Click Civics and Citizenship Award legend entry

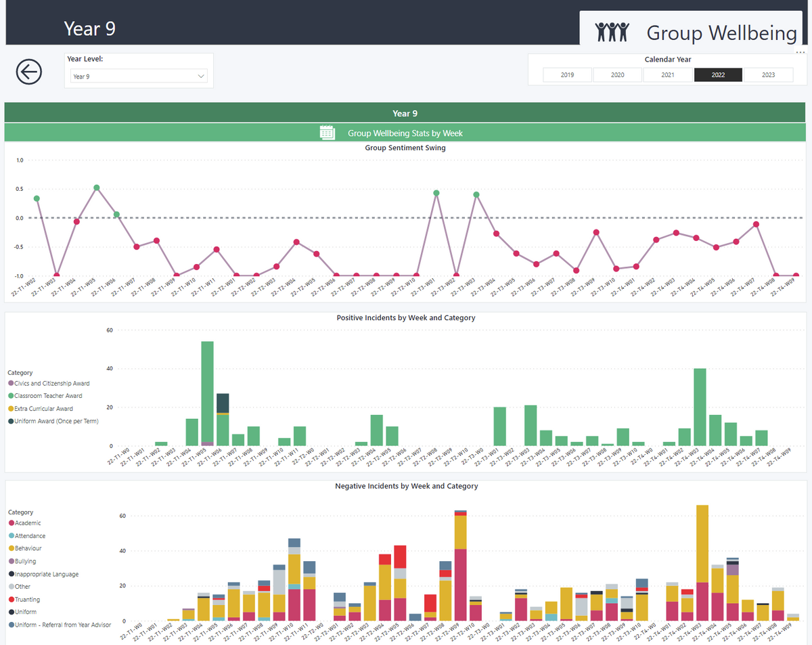pyautogui.click(x=51, y=383)
